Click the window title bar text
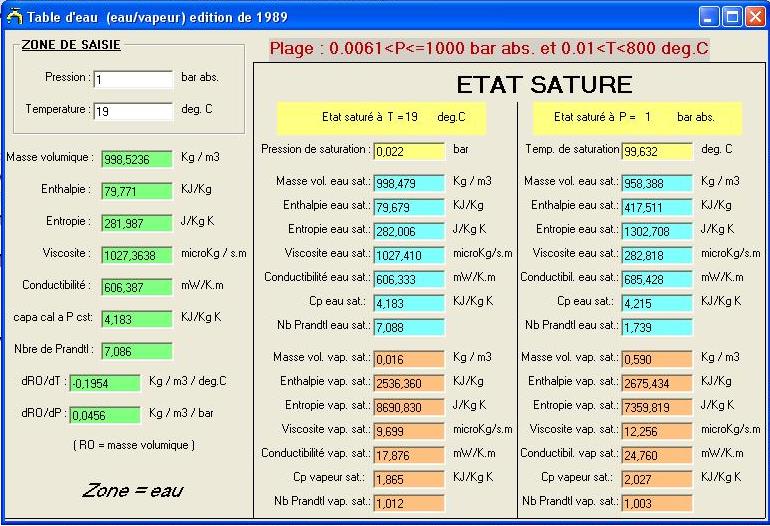Image resolution: width=770 pixels, height=526 pixels. point(157,17)
